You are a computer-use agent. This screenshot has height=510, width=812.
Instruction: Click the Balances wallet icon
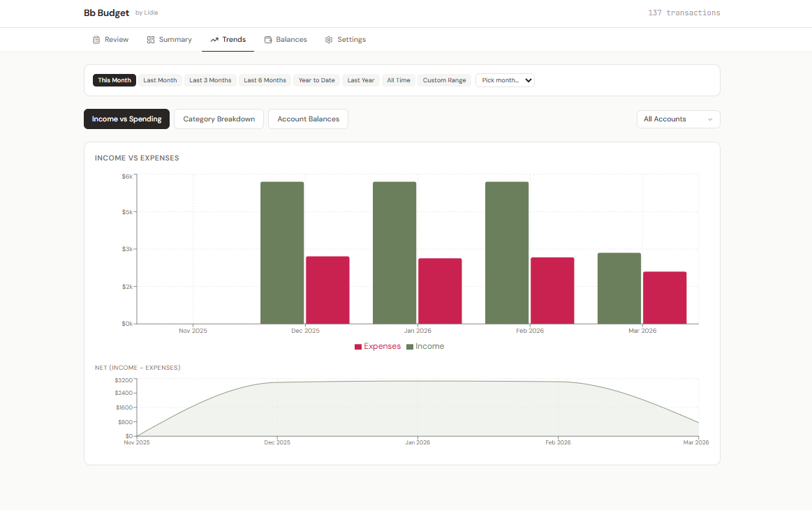click(268, 40)
